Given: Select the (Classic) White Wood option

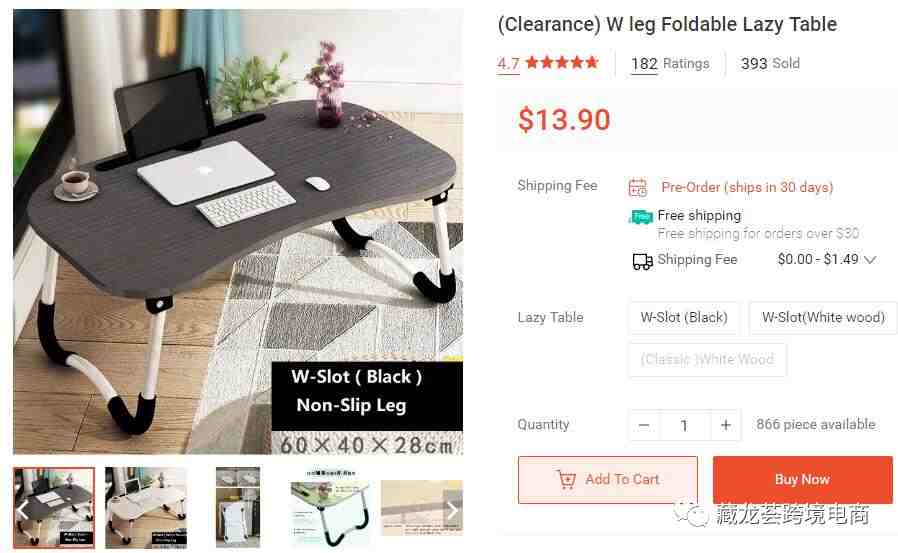Looking at the screenshot, I should pyautogui.click(x=707, y=360).
